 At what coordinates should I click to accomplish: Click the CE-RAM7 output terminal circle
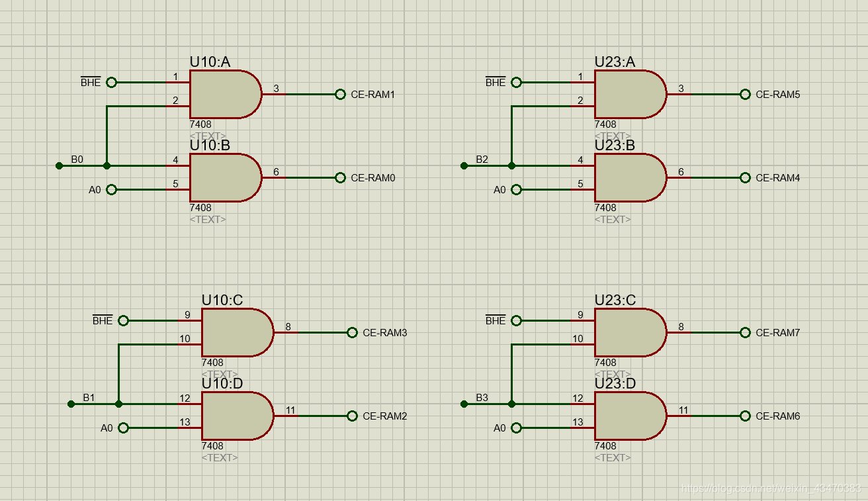point(745,333)
